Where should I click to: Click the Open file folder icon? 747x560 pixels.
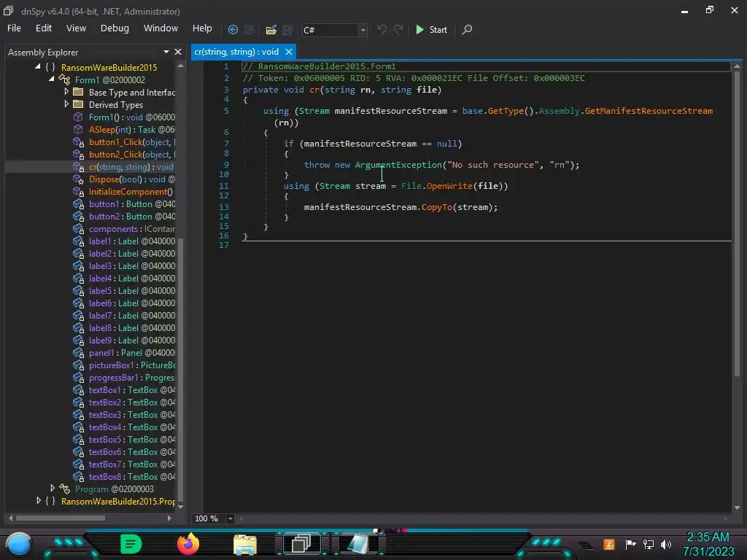tap(271, 29)
